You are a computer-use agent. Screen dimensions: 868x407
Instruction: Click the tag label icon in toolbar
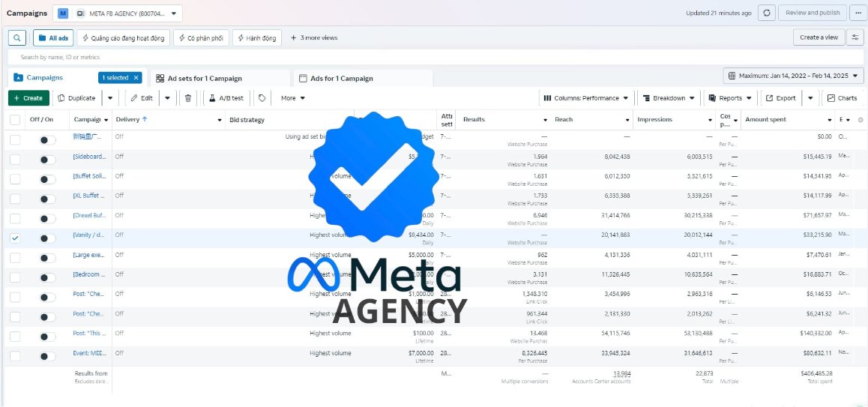point(262,98)
